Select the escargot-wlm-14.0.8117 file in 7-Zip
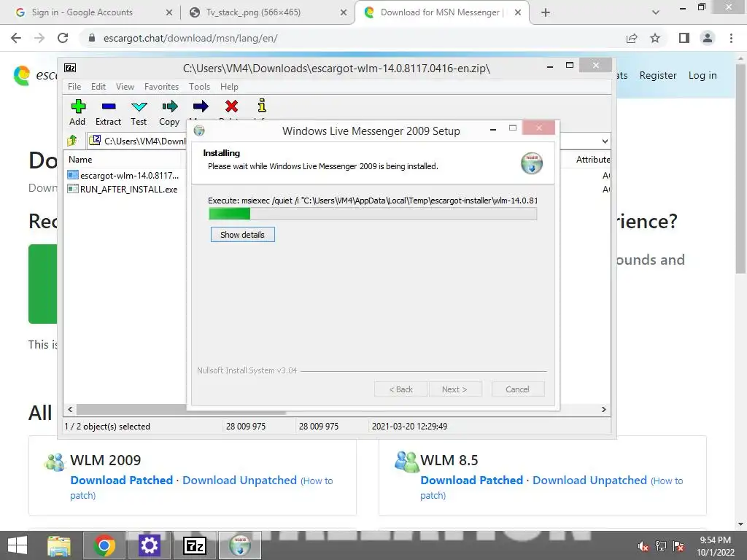Image resolution: width=747 pixels, height=560 pixels. (124, 175)
